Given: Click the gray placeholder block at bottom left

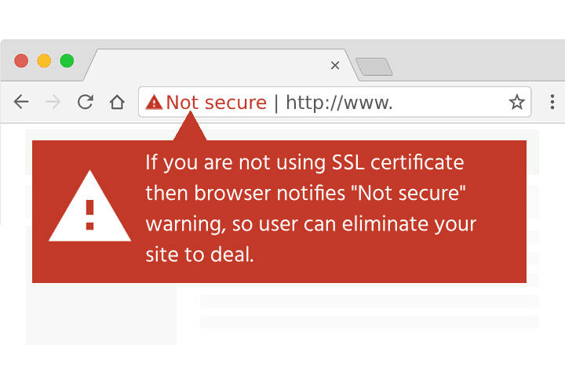Looking at the screenshot, I should [101, 314].
